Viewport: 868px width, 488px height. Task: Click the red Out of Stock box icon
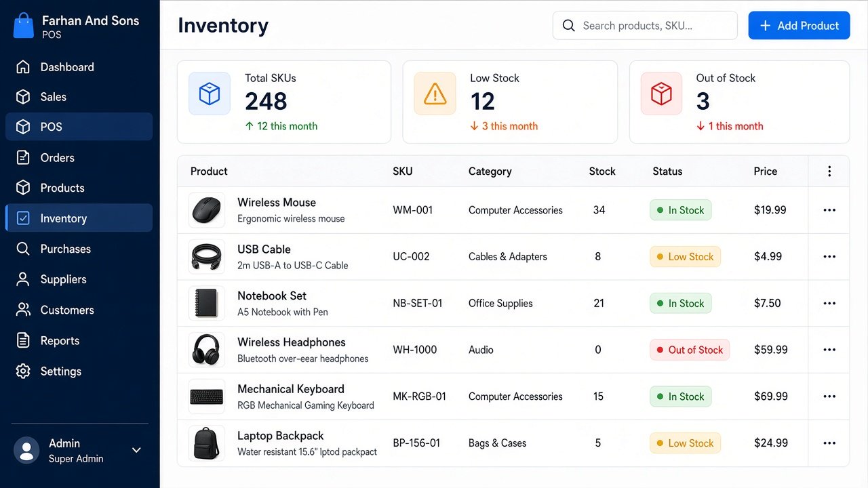pos(661,94)
